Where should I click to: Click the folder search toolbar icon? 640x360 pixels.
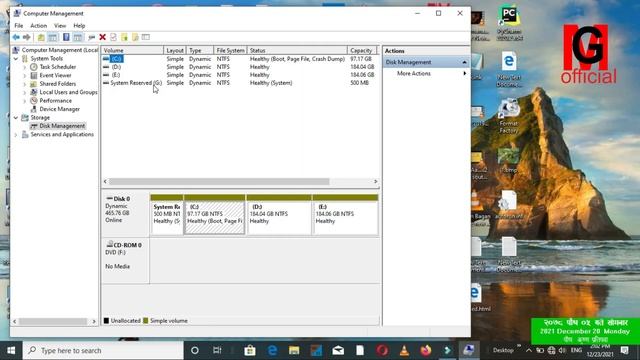point(135,38)
